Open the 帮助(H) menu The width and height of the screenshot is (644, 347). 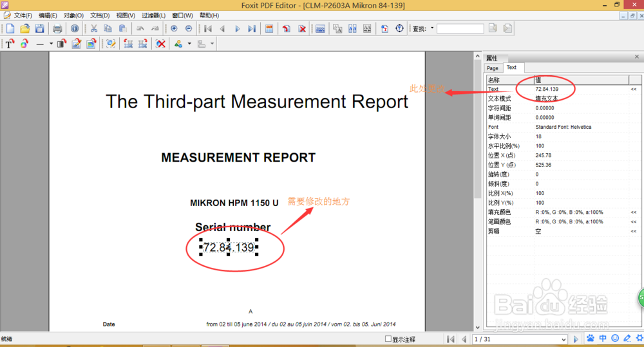click(209, 15)
